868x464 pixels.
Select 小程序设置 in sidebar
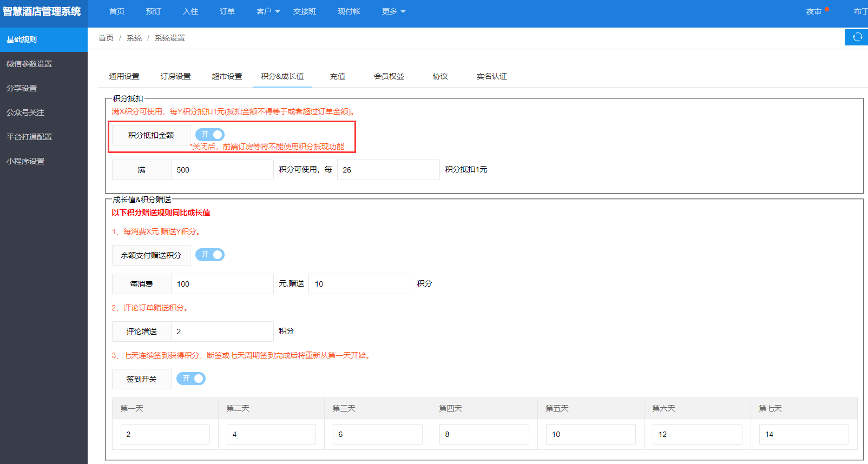(x=44, y=161)
